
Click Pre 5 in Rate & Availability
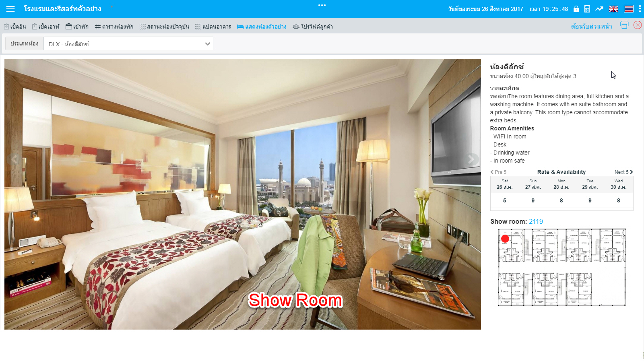[498, 172]
